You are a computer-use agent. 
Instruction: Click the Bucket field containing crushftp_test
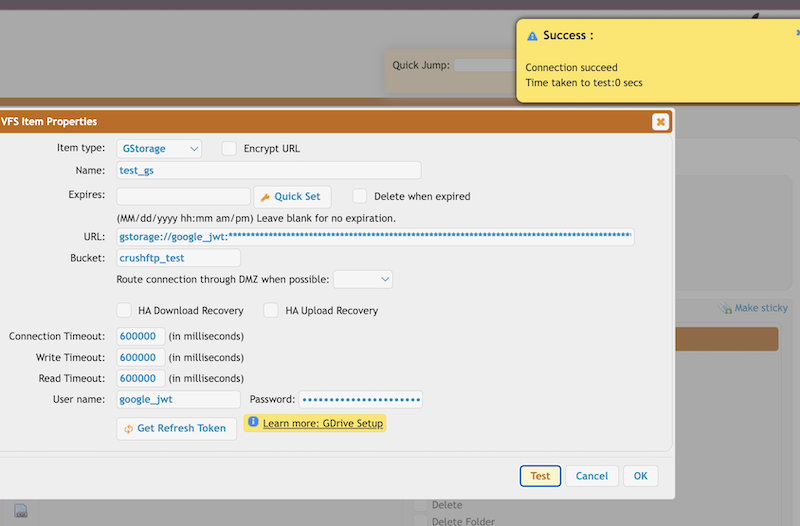click(179, 258)
